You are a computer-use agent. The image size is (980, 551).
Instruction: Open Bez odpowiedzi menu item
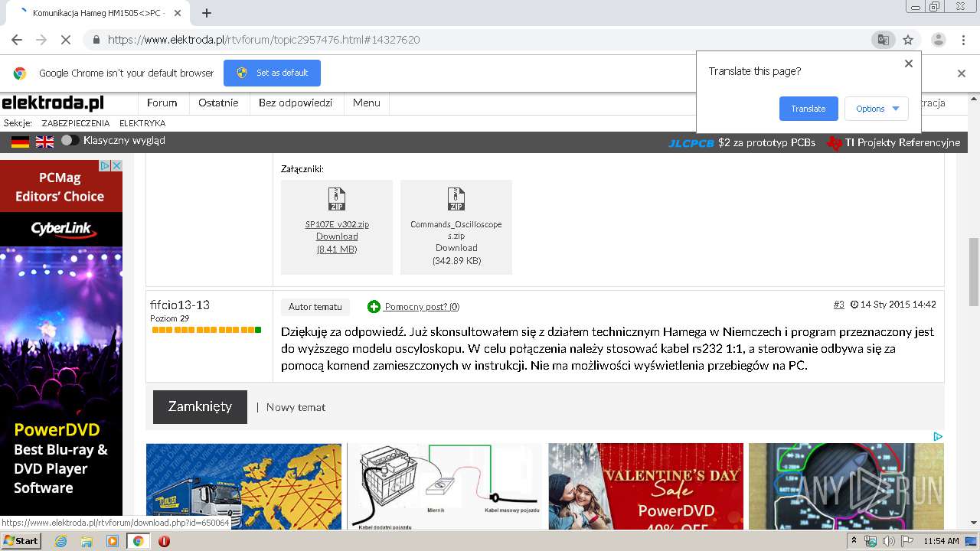[x=296, y=103]
